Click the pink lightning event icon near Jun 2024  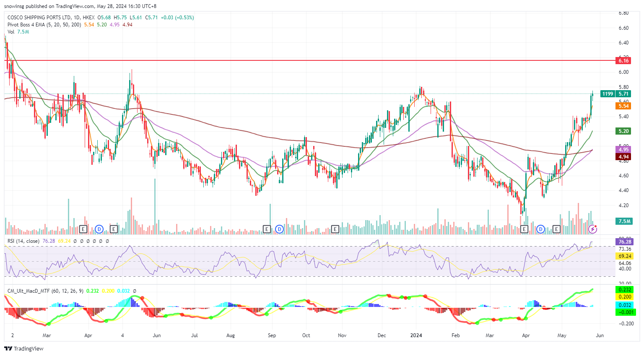pos(593,229)
